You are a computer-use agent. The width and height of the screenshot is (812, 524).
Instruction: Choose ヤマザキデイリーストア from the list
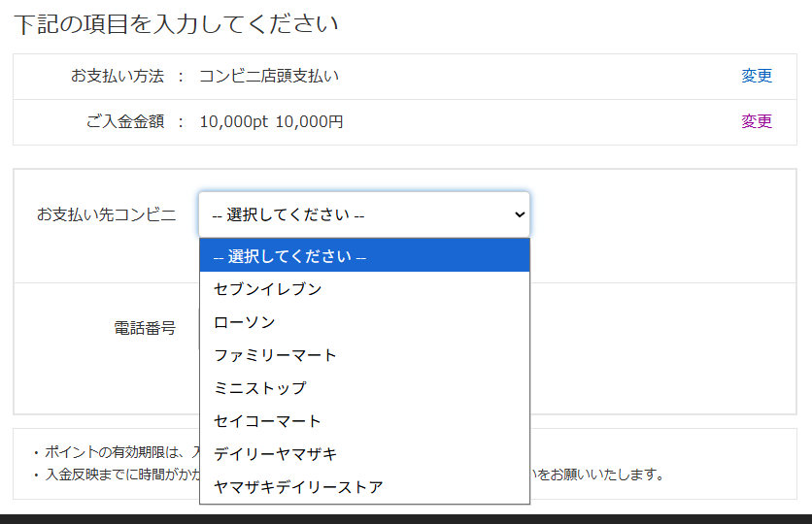point(364,487)
